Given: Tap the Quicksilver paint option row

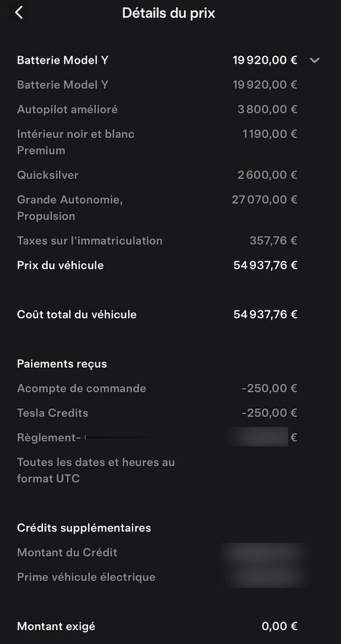Looking at the screenshot, I should [x=157, y=175].
